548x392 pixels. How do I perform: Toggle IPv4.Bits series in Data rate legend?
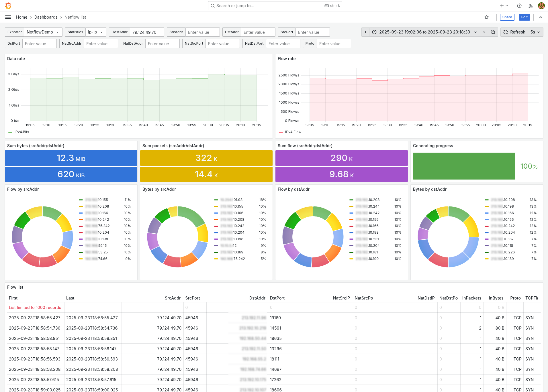(x=21, y=132)
